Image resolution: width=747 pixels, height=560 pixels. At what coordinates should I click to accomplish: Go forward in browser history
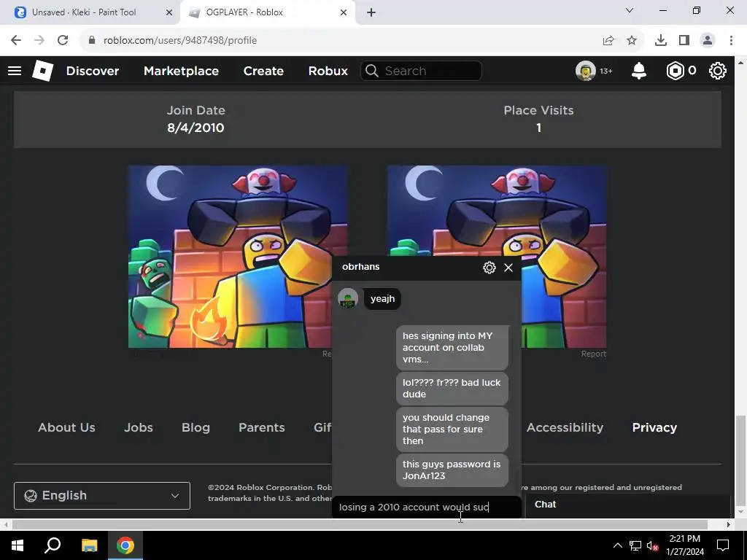click(x=39, y=41)
